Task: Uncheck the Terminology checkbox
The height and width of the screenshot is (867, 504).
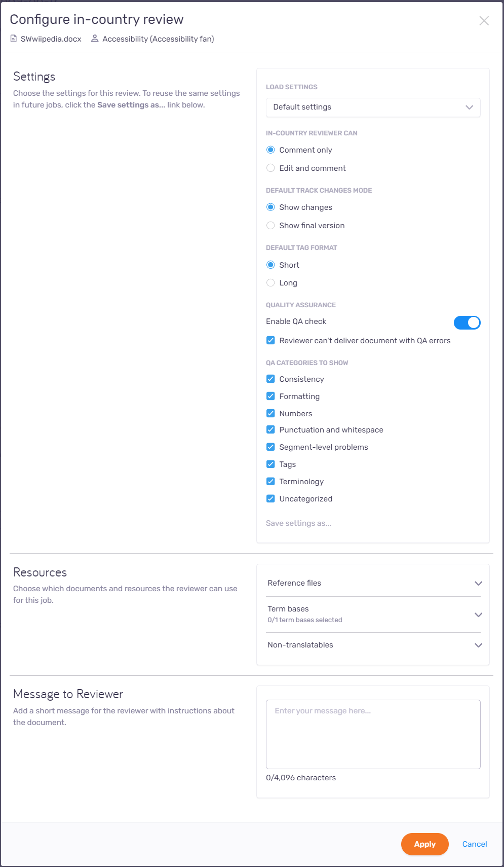Action: pos(270,482)
